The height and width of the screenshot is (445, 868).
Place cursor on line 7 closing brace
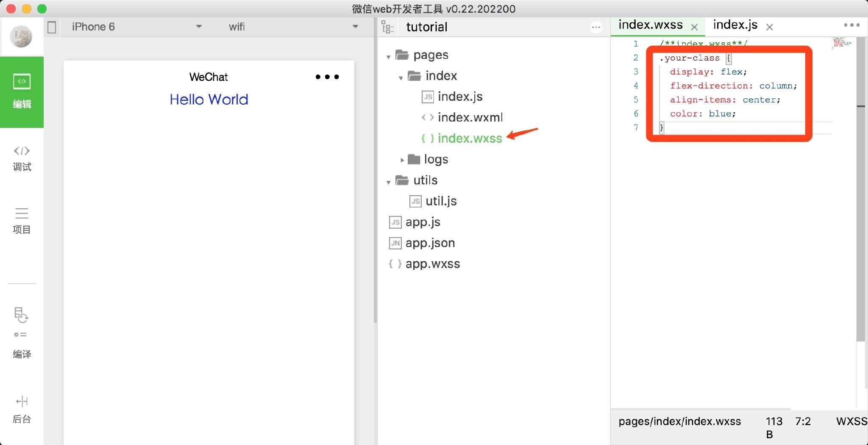[662, 127]
